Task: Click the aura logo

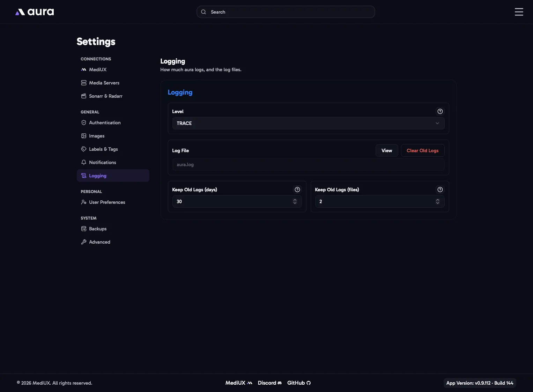Action: point(35,12)
